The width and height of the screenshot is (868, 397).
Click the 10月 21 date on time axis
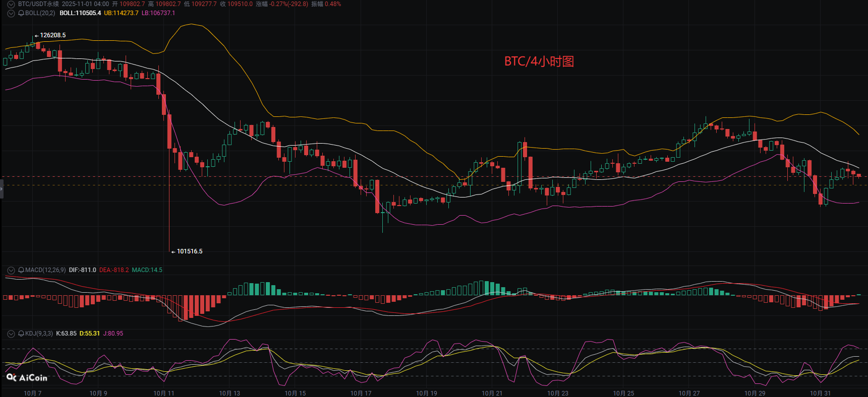(x=492, y=393)
